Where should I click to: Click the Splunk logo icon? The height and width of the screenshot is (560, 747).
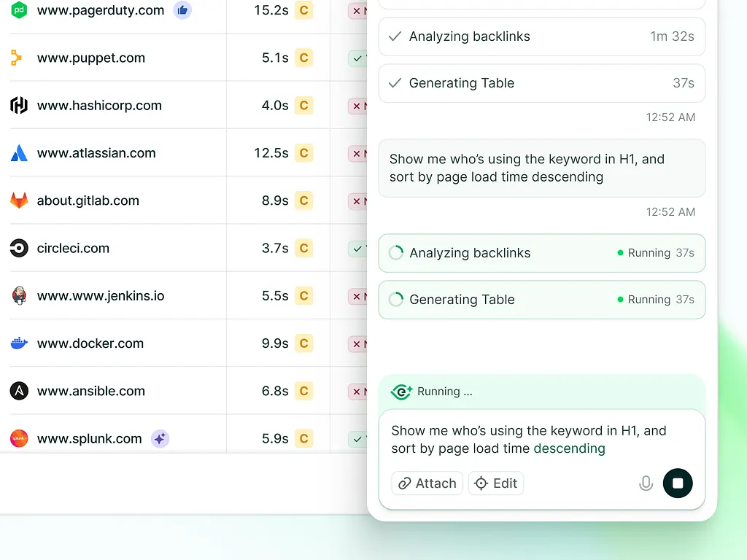tap(19, 438)
